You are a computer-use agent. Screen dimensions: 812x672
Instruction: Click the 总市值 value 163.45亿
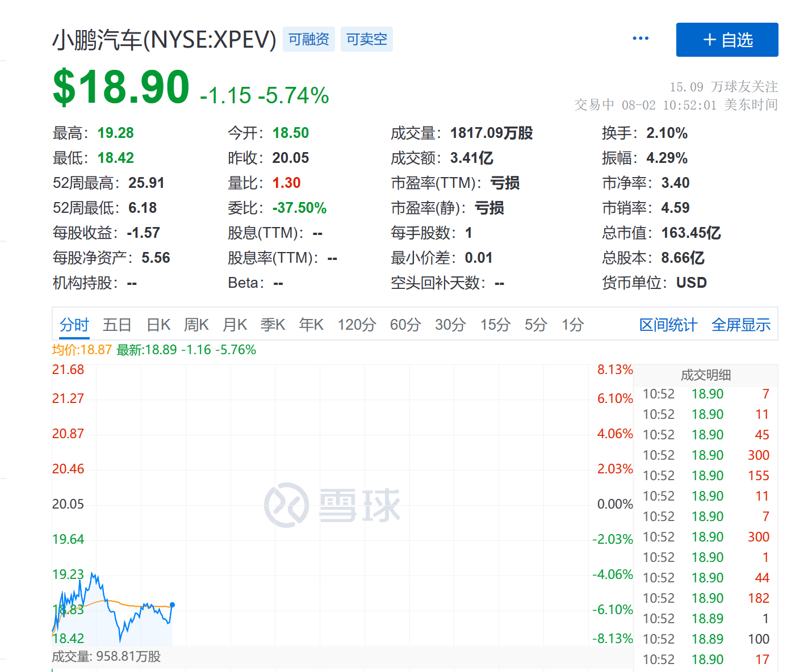[691, 233]
